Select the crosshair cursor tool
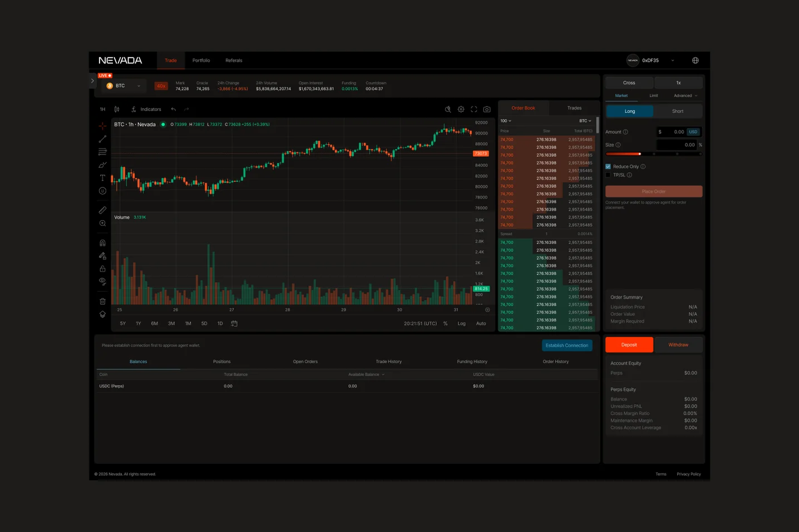Image resolution: width=799 pixels, height=532 pixels. point(102,126)
